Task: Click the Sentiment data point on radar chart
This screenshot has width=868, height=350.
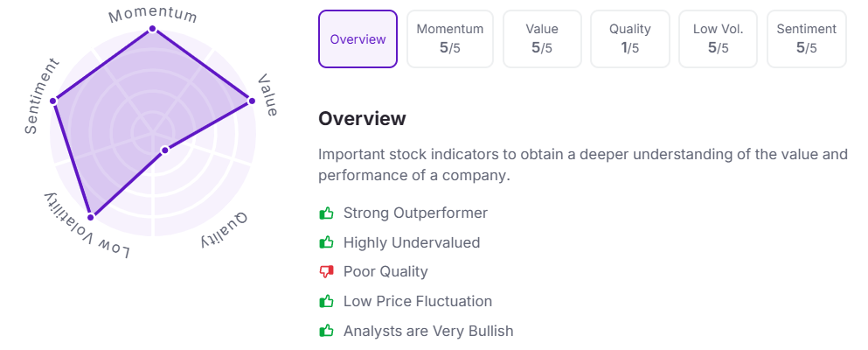Action: (x=53, y=101)
